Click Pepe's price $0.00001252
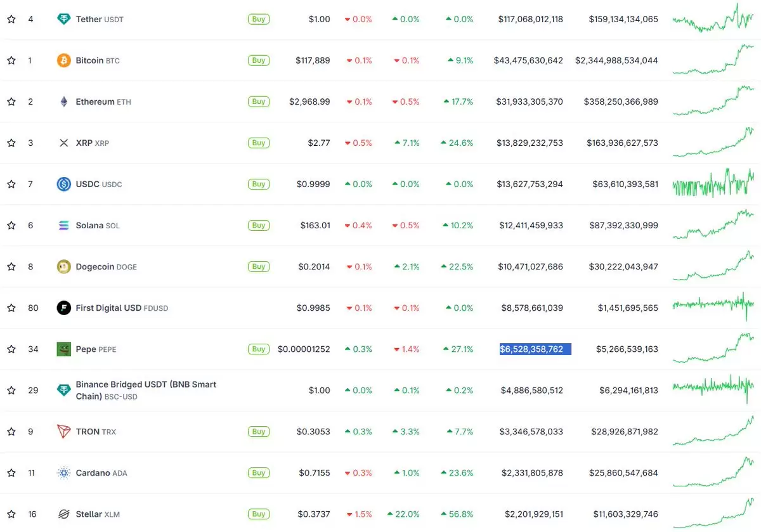 click(304, 349)
